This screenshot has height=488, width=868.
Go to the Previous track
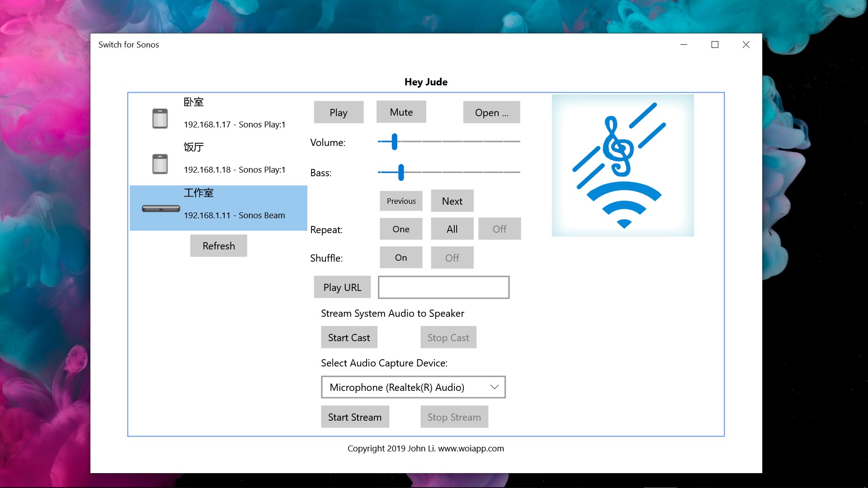point(401,201)
